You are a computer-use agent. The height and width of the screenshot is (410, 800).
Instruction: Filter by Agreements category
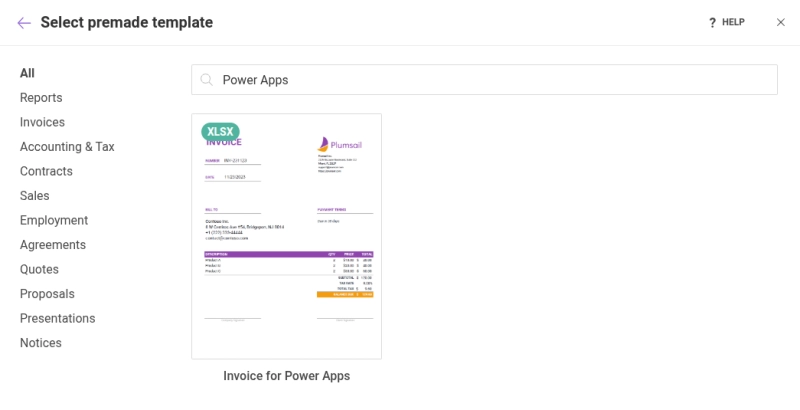53,245
